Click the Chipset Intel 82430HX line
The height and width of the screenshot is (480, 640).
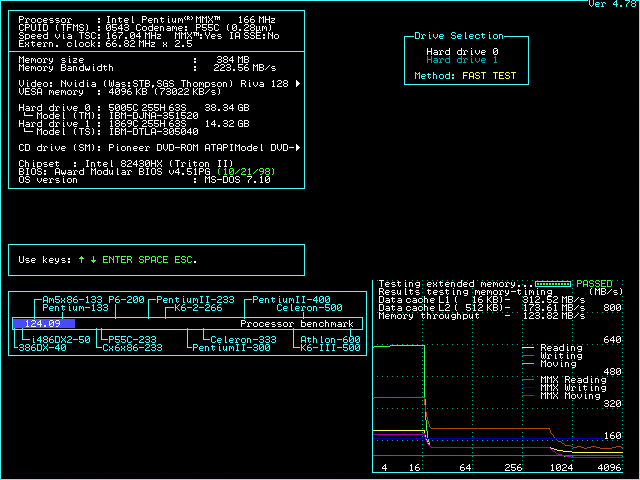[126, 164]
